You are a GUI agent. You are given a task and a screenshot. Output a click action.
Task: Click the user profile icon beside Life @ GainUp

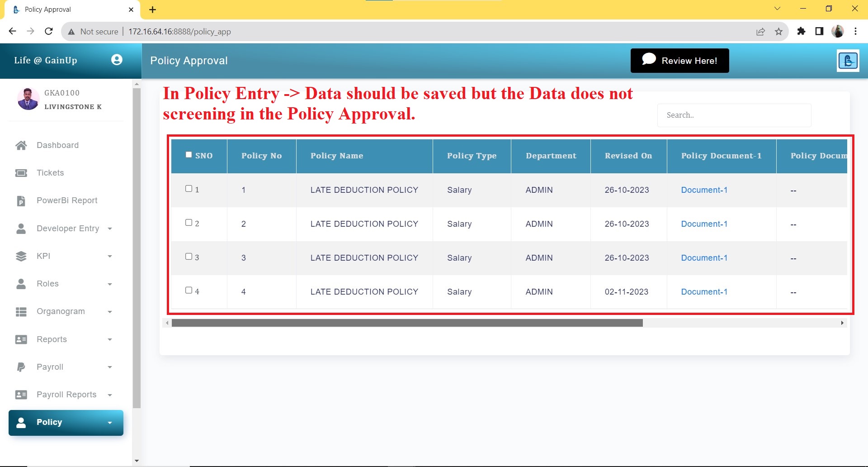click(x=117, y=60)
